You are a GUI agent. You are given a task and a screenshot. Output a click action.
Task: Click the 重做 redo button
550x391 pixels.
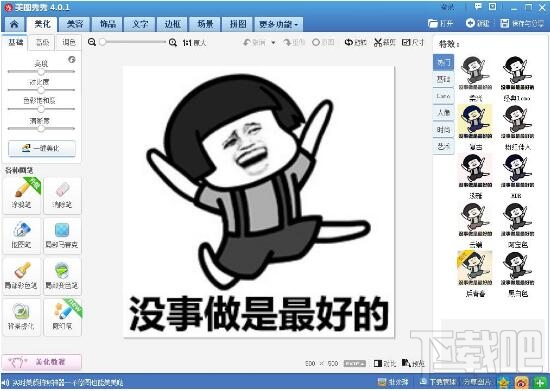(294, 42)
